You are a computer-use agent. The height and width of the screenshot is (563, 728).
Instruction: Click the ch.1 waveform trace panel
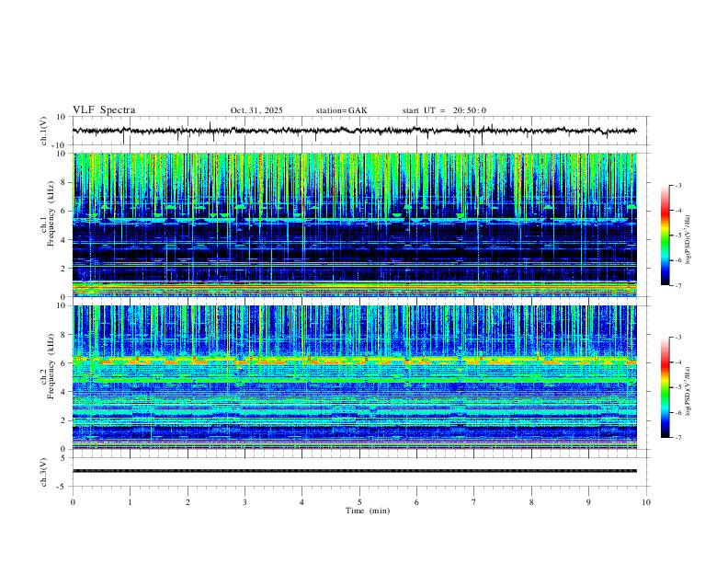360,131
